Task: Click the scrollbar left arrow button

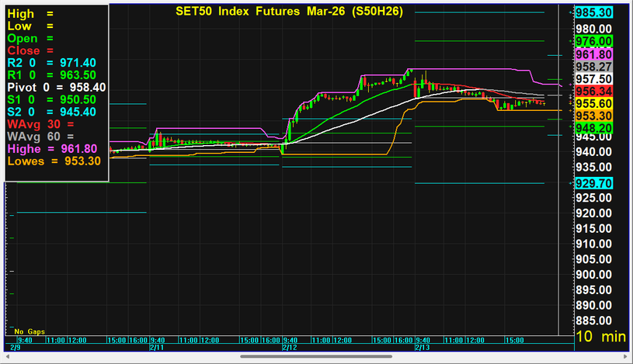Action: (6, 356)
